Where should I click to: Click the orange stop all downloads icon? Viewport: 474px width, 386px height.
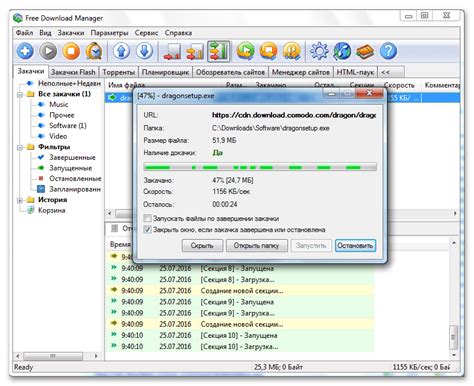coord(268,52)
